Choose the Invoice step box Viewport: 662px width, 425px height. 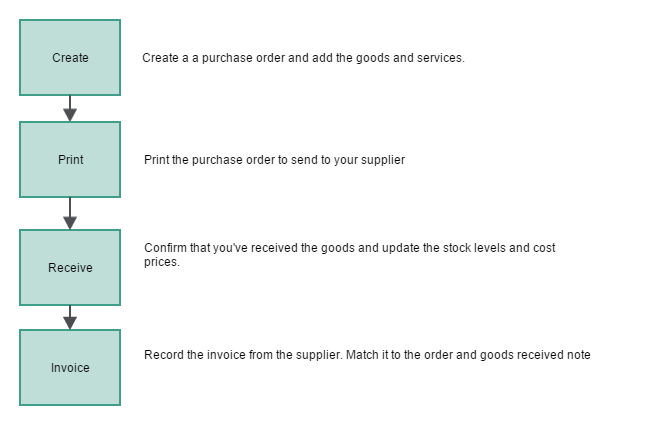[70, 368]
